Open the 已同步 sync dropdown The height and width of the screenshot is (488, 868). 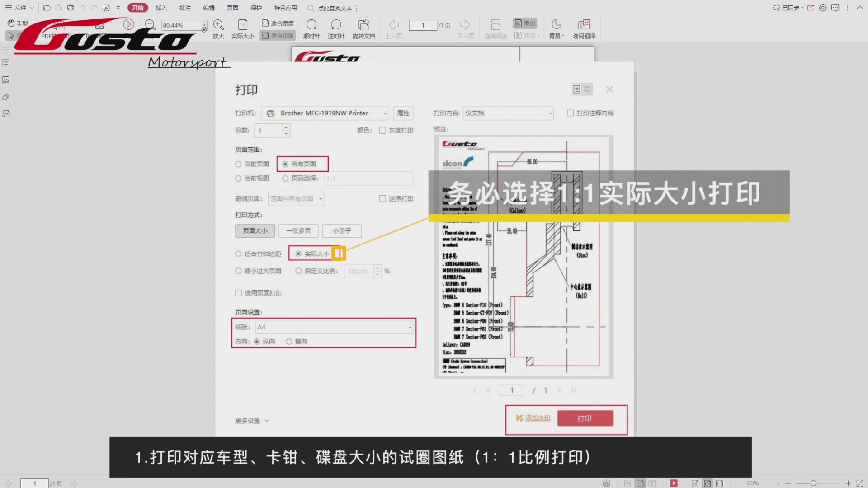(x=788, y=8)
